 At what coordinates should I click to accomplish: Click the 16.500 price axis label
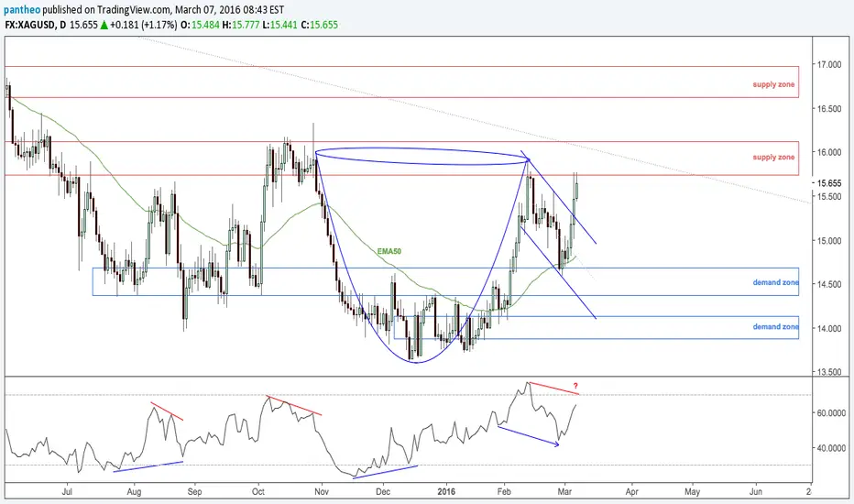click(829, 108)
